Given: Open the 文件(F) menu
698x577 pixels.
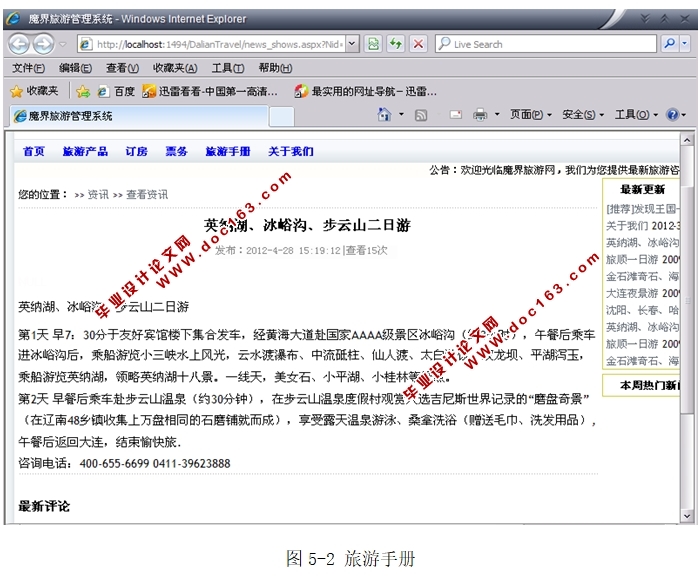Looking at the screenshot, I should point(28,68).
